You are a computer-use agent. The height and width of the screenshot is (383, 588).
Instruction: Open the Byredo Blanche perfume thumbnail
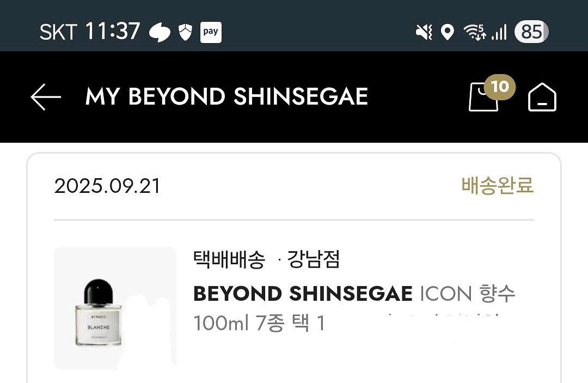click(115, 308)
